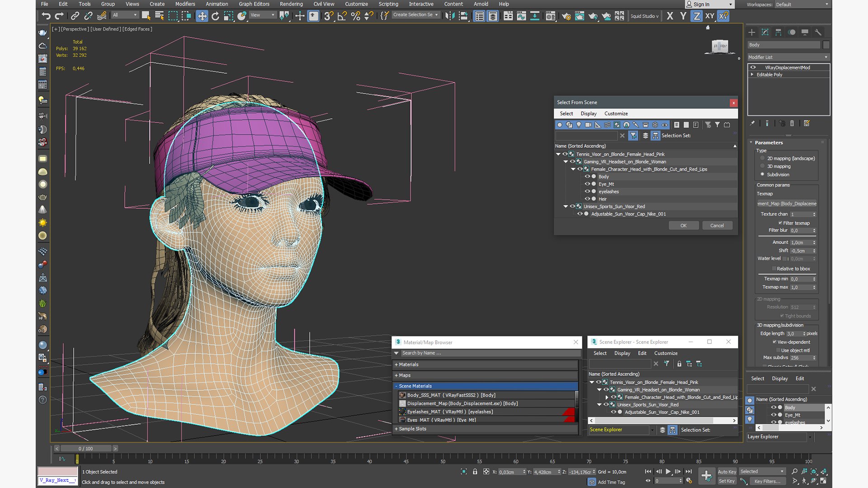Open Customize menu in Select From Scene dialog
This screenshot has height=488, width=868.
(x=616, y=113)
